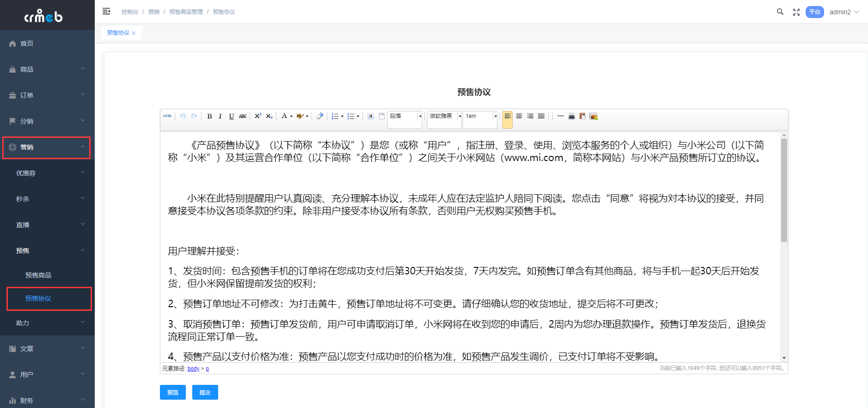Click the 提交 submit button

205,392
